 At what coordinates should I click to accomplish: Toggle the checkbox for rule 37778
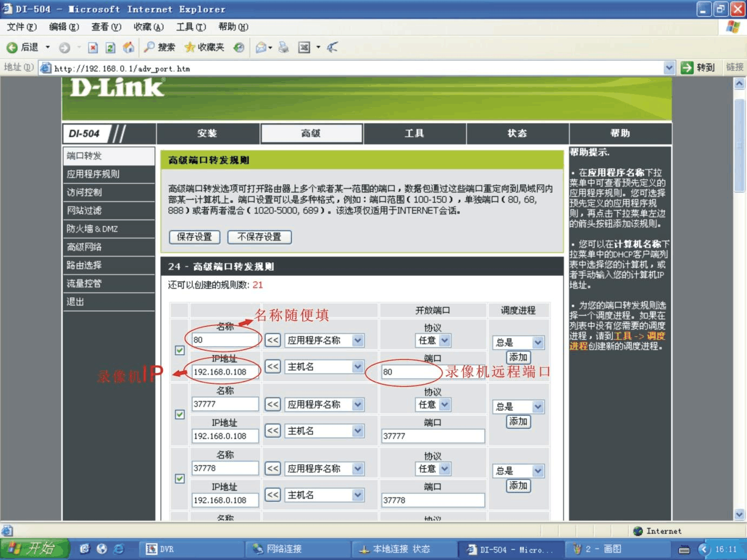(x=180, y=479)
